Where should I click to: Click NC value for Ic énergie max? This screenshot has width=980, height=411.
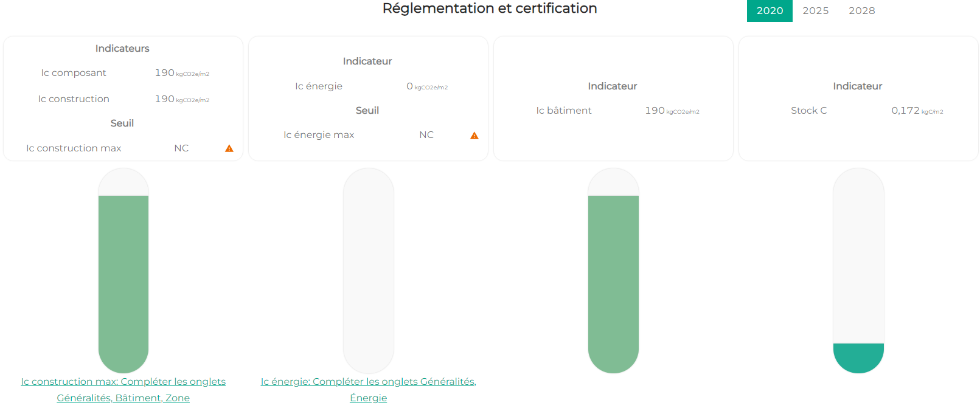[426, 135]
